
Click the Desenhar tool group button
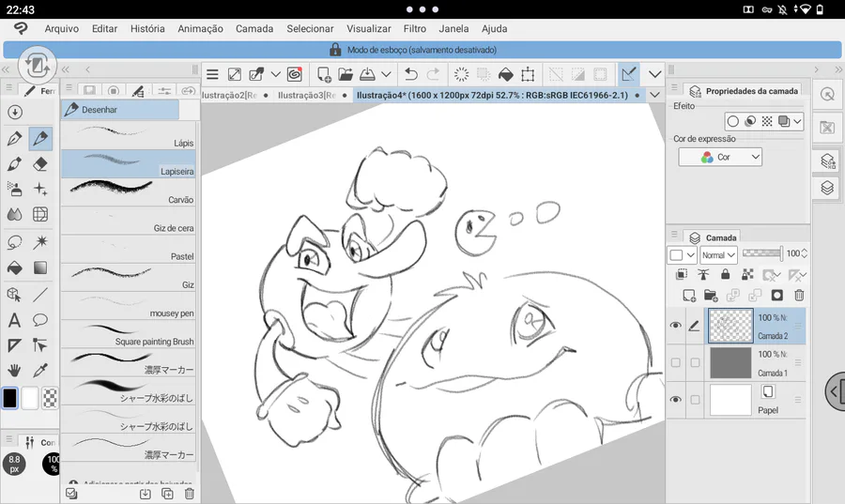119,109
